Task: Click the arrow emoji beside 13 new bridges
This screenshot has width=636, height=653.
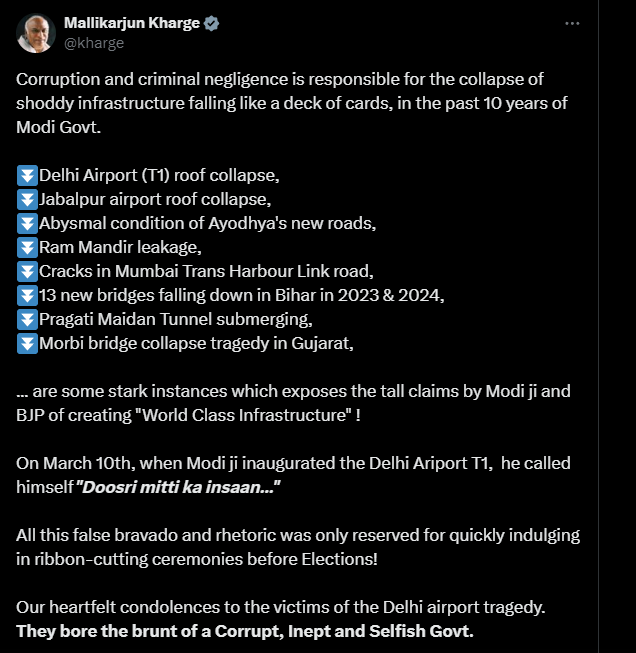Action: [x=27, y=295]
